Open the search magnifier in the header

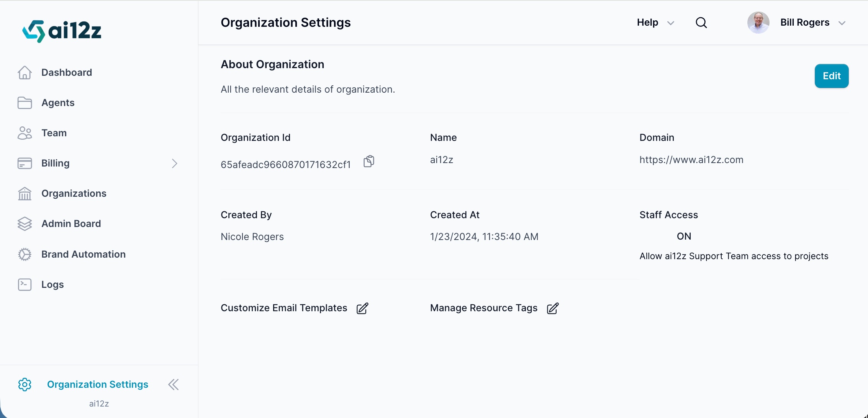click(701, 23)
